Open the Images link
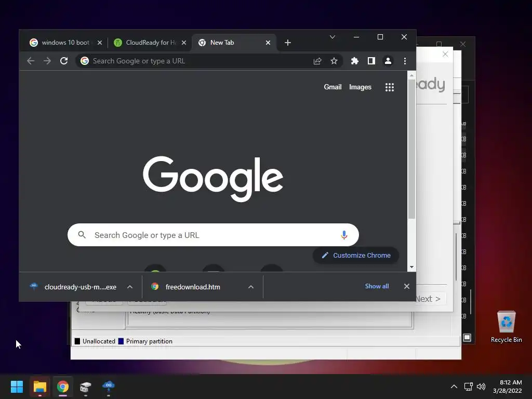Image resolution: width=532 pixels, height=399 pixels. (360, 87)
